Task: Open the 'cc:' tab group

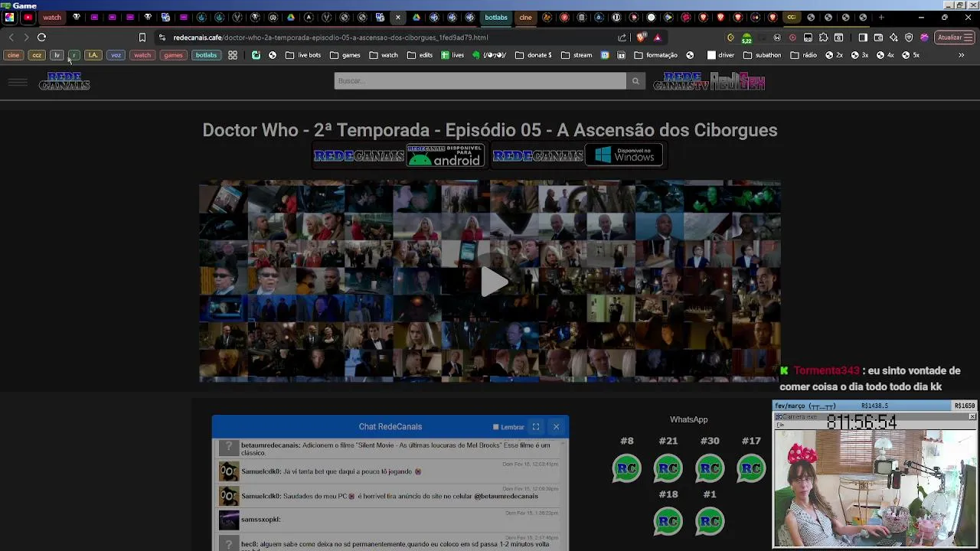Action: (792, 17)
